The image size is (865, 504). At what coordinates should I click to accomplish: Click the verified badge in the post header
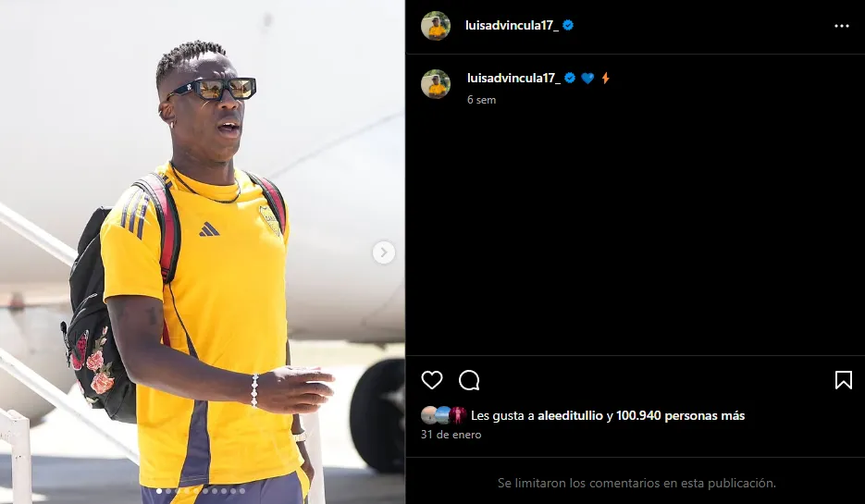(568, 25)
